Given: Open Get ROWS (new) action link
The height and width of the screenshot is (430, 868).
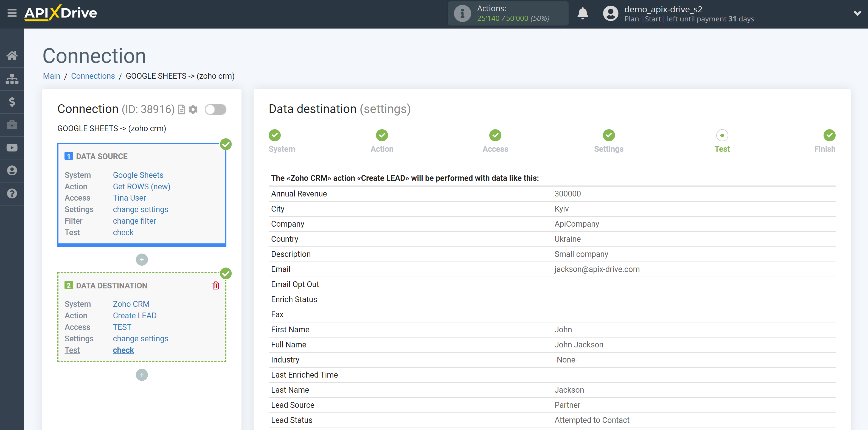Looking at the screenshot, I should 142,186.
